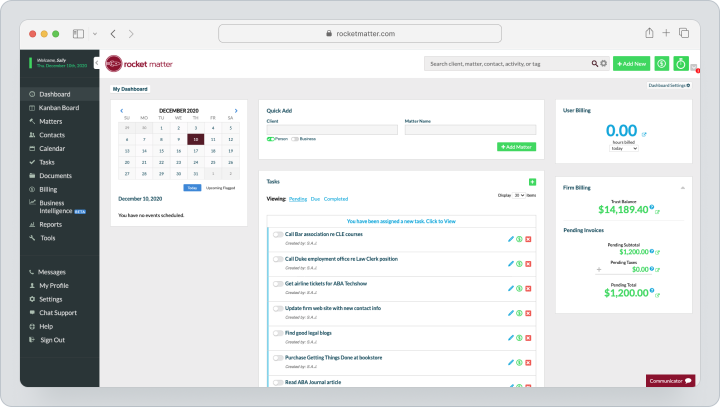Viewport: 720px width, 407px height.
Task: Delete the Find good legal blogs task
Action: point(528,338)
